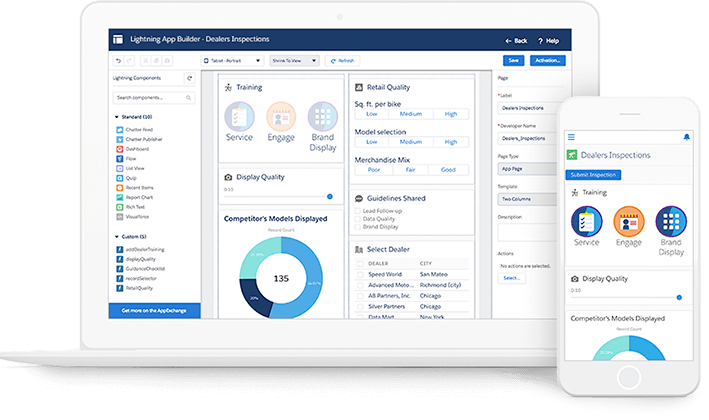709x420 pixels.
Task: Click the Label field Dealers Inspections
Action: 528,108
